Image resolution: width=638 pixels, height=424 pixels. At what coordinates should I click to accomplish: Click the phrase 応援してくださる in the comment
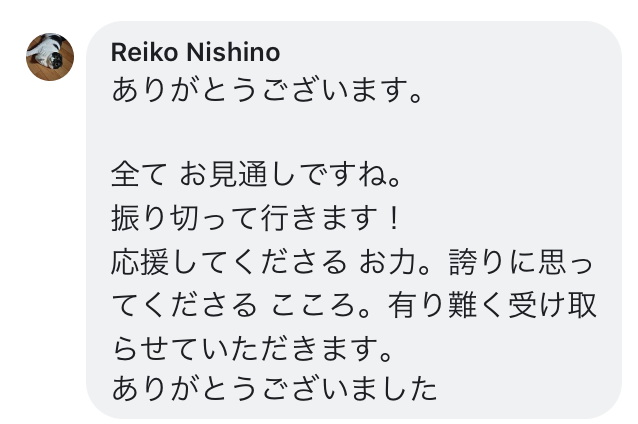pyautogui.click(x=228, y=260)
